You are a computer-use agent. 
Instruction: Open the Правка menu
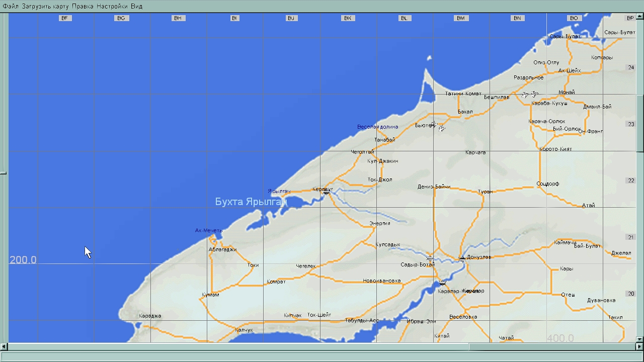(x=83, y=6)
